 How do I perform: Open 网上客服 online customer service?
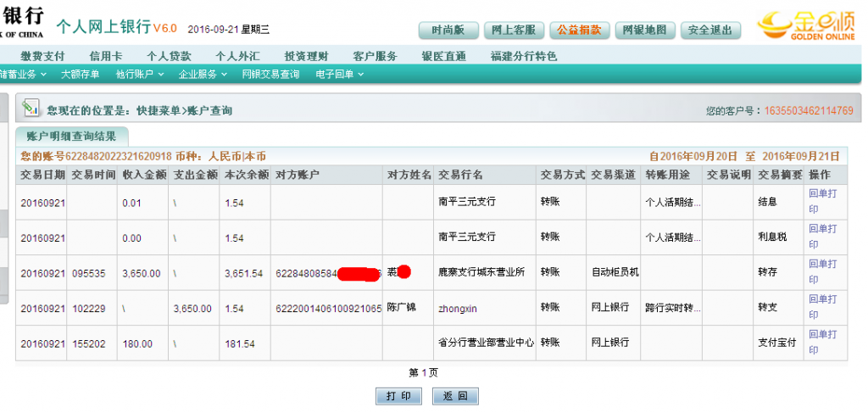pyautogui.click(x=514, y=31)
